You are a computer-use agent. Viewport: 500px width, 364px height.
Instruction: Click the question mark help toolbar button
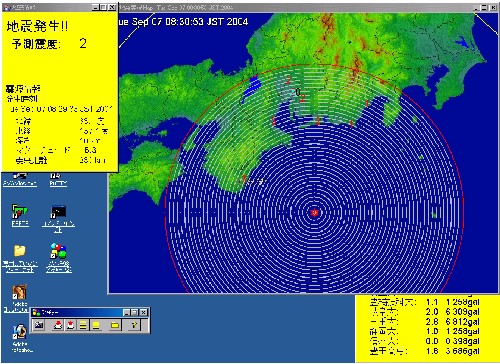134,325
